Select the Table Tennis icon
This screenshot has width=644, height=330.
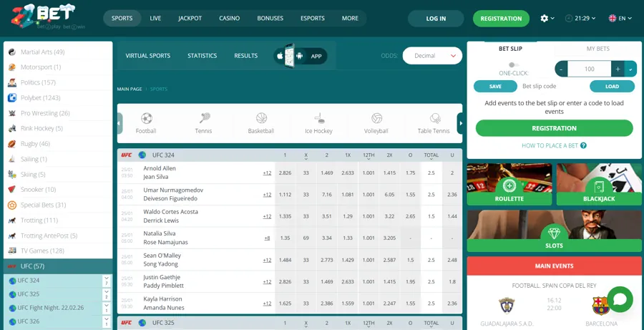click(434, 119)
